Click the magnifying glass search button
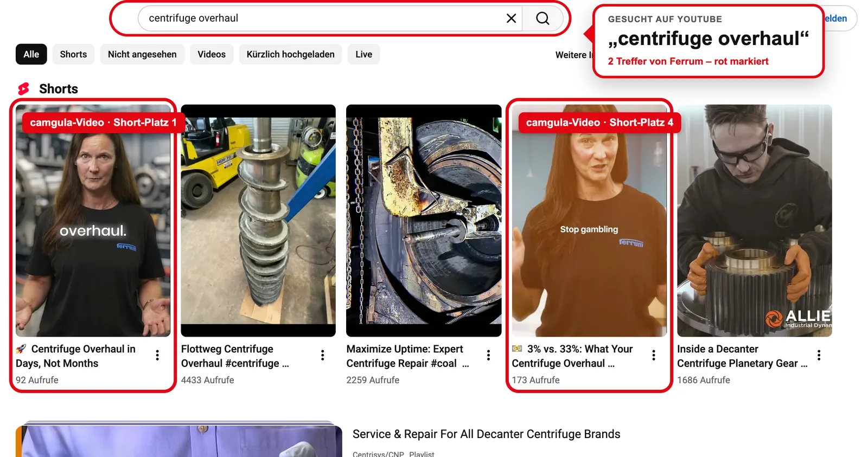Image resolution: width=868 pixels, height=457 pixels. tap(542, 18)
